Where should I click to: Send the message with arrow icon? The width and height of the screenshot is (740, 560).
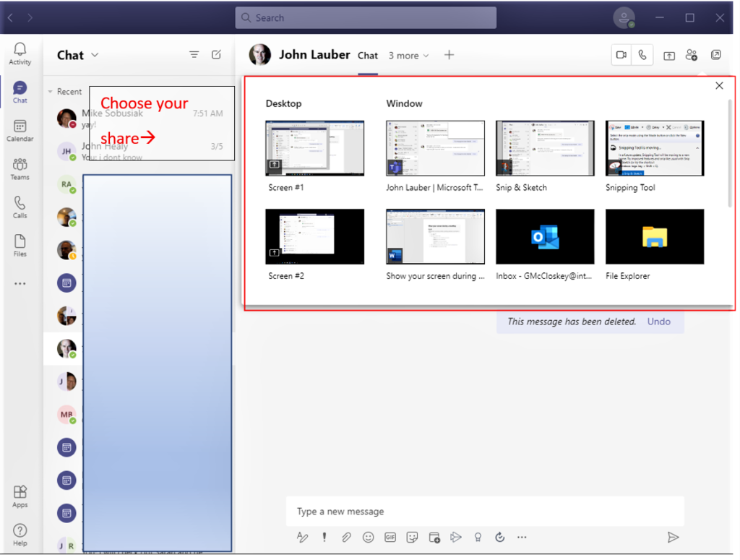pos(673,537)
